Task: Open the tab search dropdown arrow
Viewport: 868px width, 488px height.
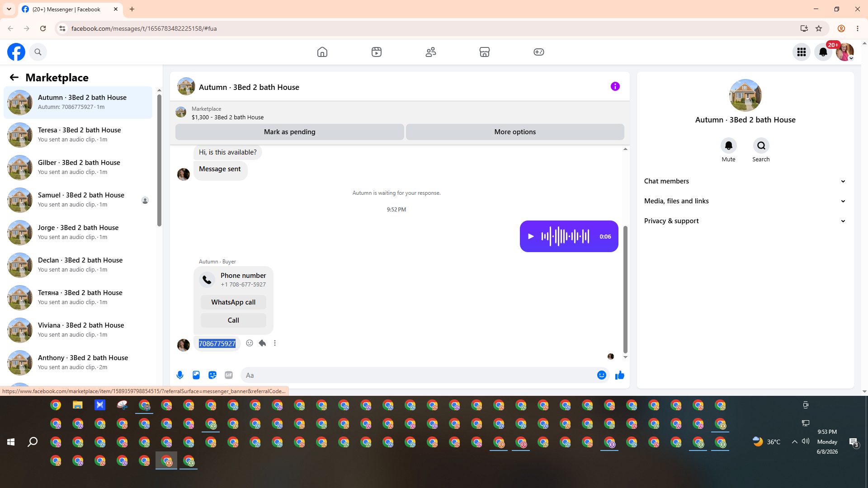Action: 9,9
